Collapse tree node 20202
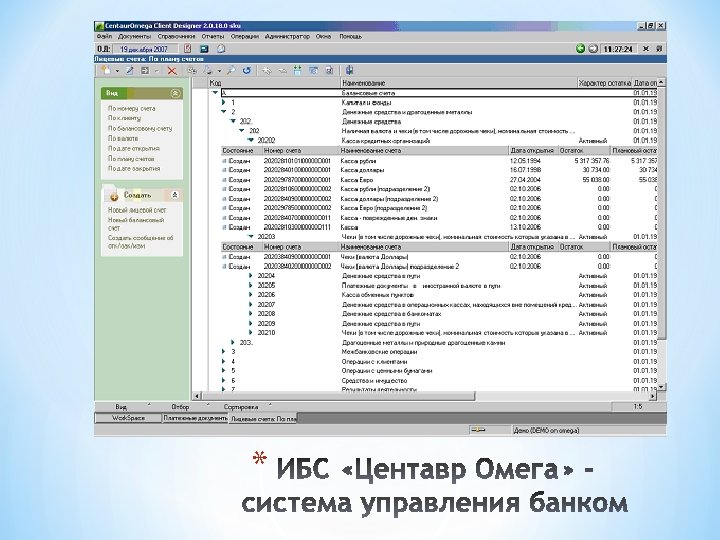 (x=251, y=140)
